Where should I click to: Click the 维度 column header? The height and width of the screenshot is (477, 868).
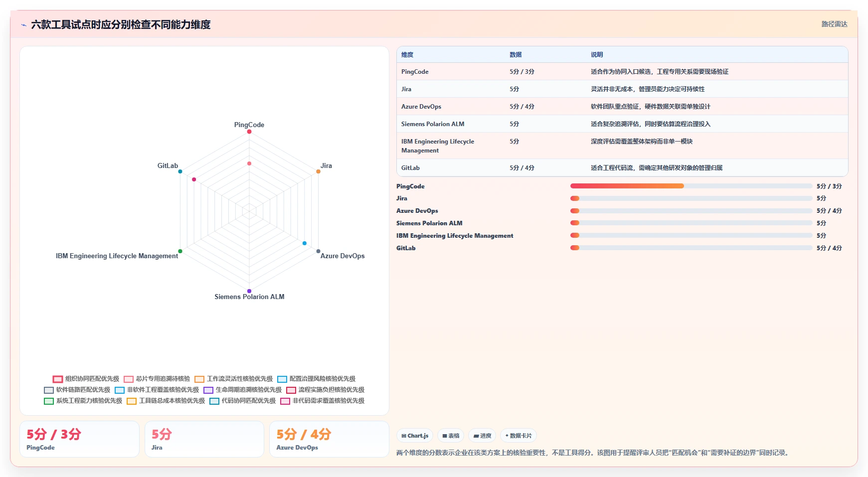(407, 55)
